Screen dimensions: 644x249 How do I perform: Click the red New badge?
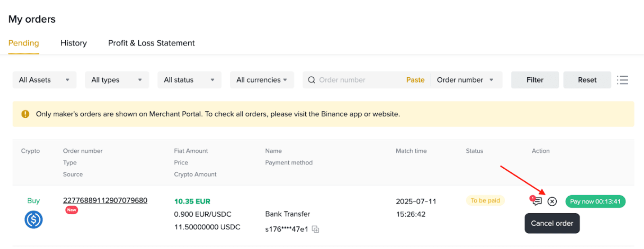pyautogui.click(x=71, y=210)
